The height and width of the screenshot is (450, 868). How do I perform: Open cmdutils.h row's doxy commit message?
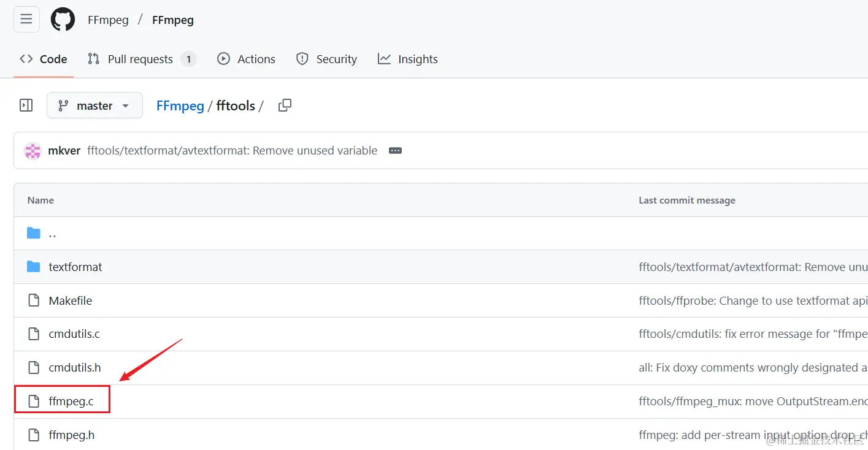point(753,368)
